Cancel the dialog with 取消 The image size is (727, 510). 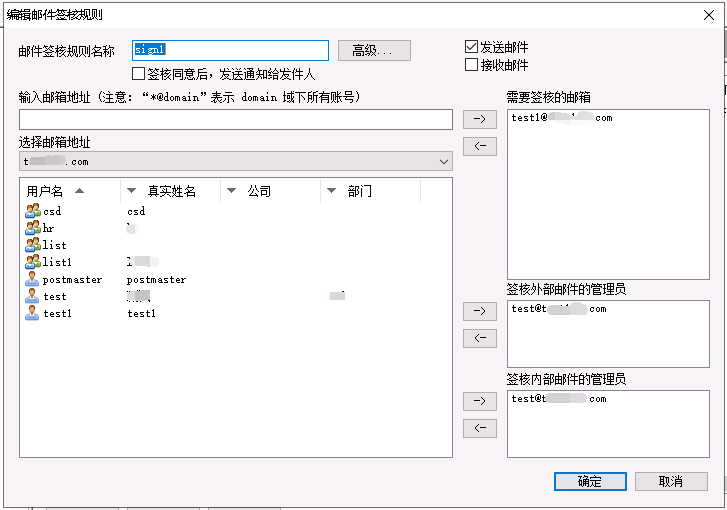click(x=670, y=481)
